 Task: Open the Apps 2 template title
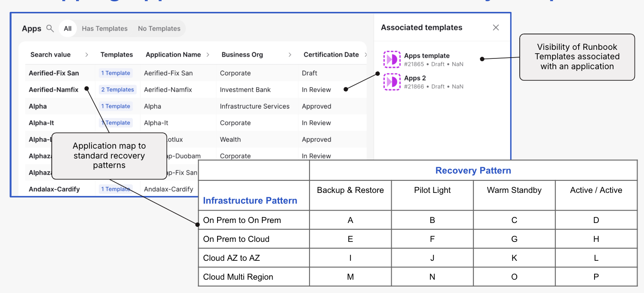coord(415,78)
